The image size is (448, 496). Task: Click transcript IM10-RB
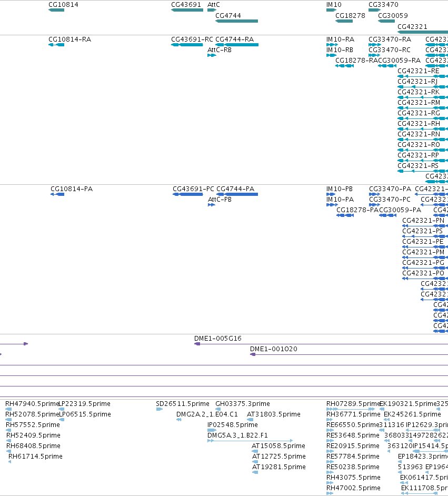340,50
